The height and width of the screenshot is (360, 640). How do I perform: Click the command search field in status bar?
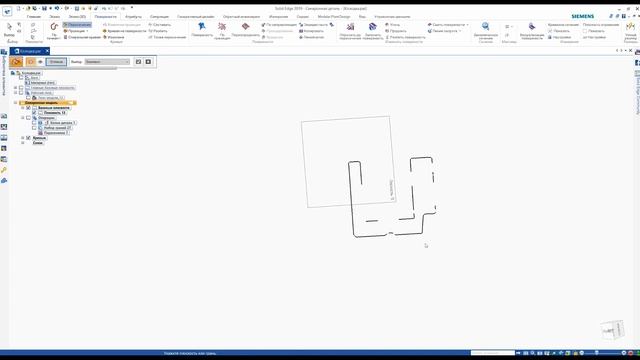coord(492,353)
